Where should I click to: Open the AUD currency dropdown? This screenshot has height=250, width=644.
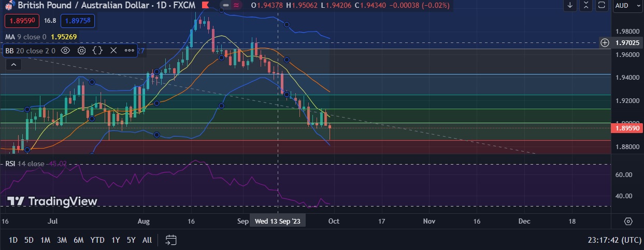[x=628, y=5]
